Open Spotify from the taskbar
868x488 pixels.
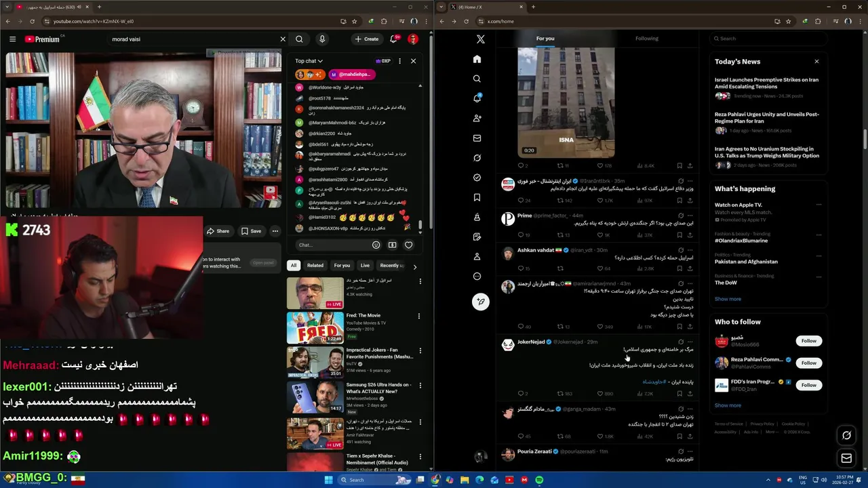(539, 480)
